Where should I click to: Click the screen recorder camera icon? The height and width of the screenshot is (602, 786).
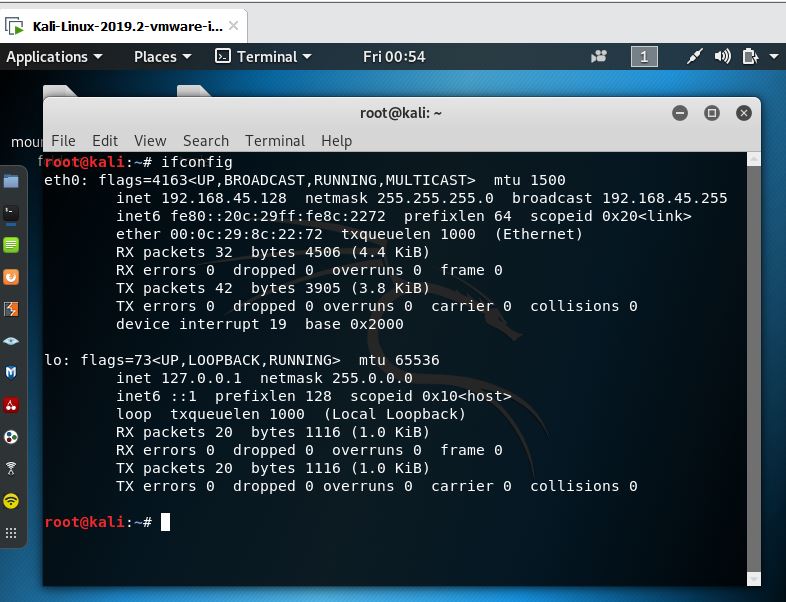(599, 57)
